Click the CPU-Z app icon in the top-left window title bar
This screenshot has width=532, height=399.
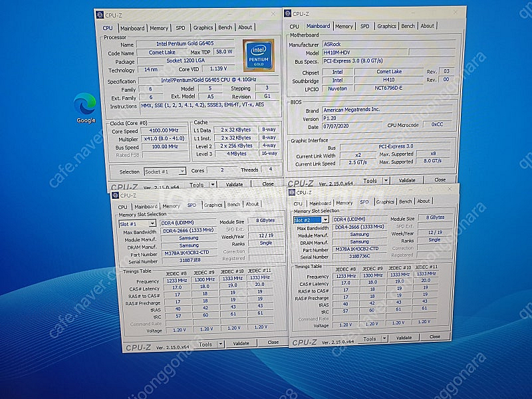coord(100,15)
